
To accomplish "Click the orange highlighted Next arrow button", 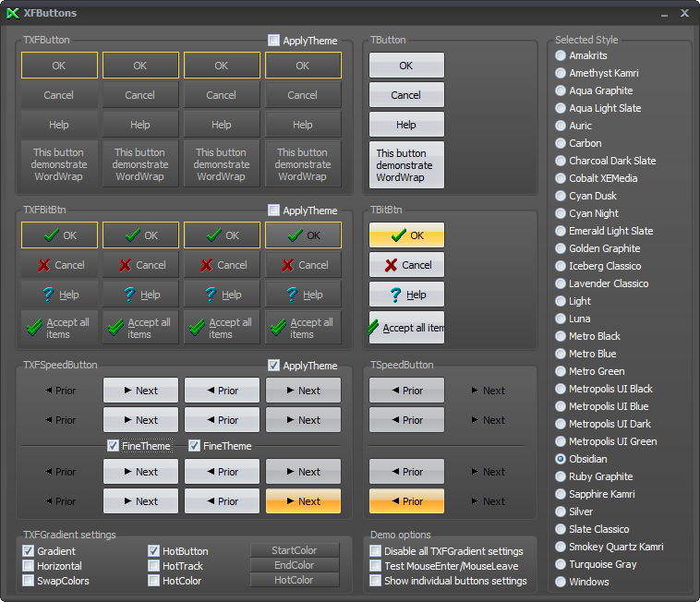I will (303, 501).
